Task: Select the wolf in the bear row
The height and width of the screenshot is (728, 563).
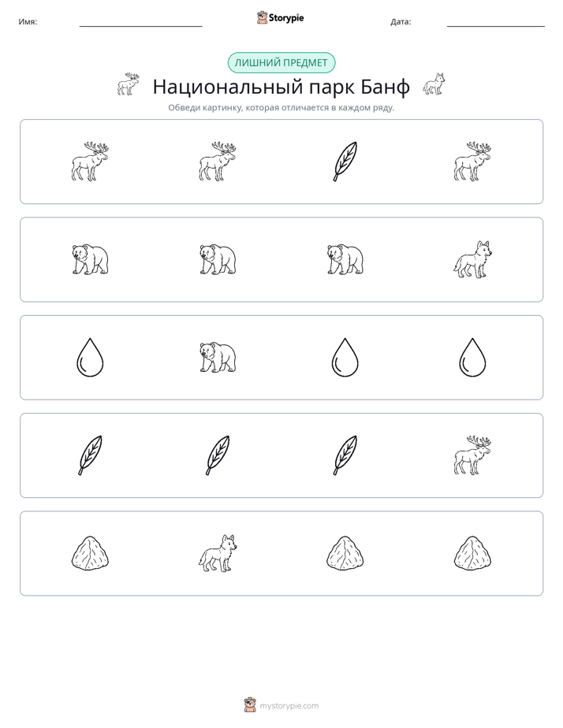Action: click(472, 259)
